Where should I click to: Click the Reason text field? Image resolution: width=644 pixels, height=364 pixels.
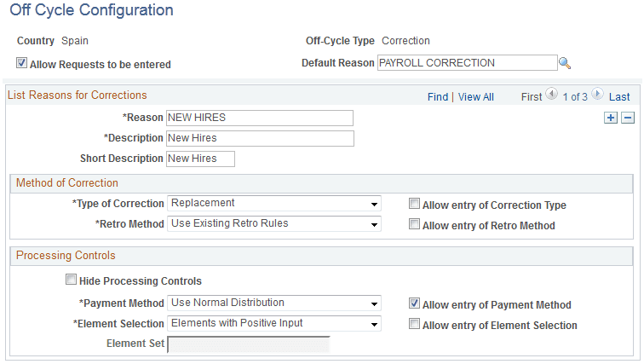260,118
